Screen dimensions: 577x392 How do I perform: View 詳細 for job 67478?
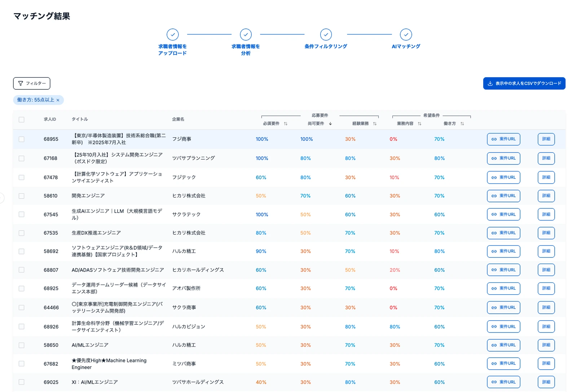(546, 177)
